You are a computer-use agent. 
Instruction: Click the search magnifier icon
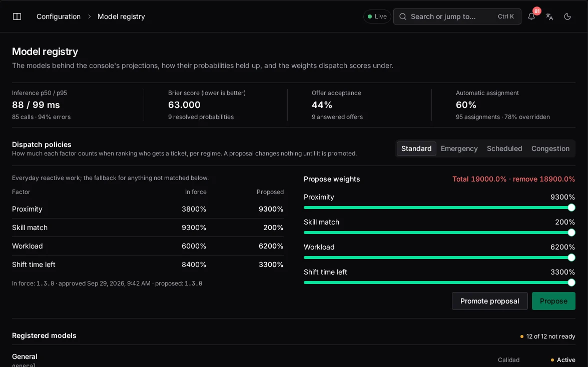[403, 16]
